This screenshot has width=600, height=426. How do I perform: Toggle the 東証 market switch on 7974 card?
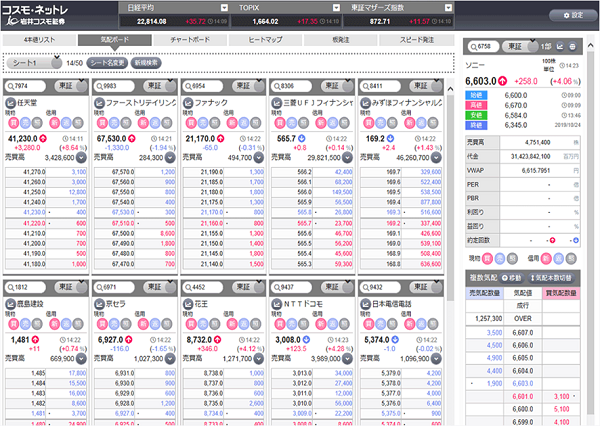coord(71,86)
